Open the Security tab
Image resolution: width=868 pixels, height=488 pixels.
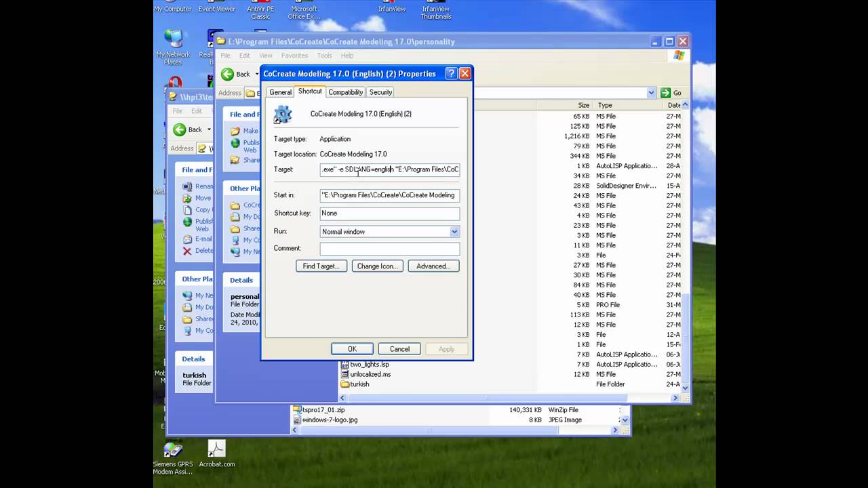pyautogui.click(x=380, y=92)
